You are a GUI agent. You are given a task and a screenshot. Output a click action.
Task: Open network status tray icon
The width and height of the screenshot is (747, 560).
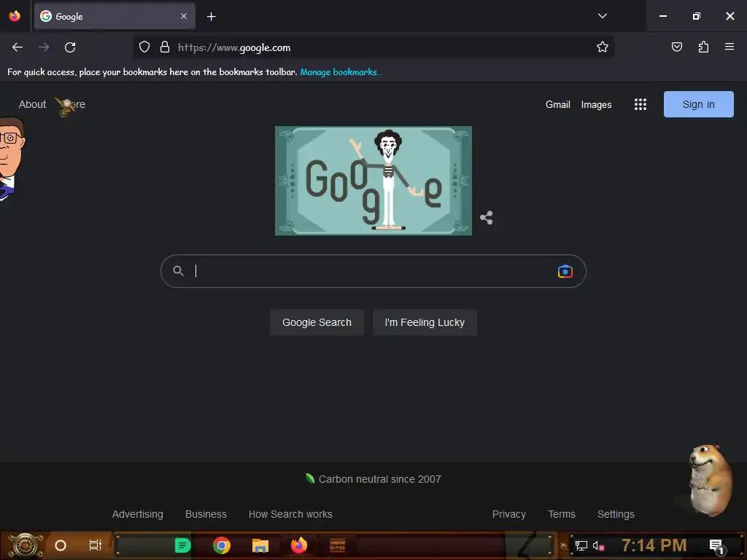tap(581, 545)
